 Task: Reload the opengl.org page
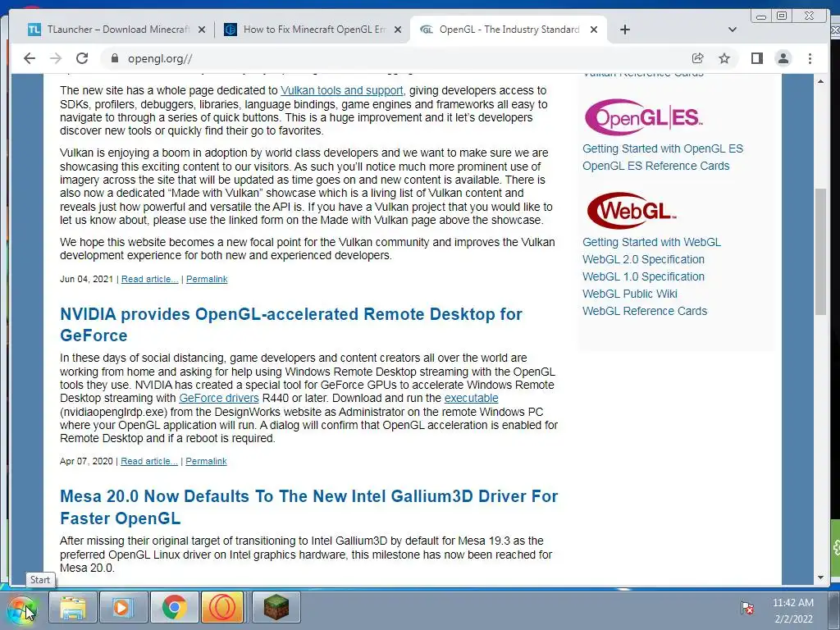pyautogui.click(x=82, y=58)
